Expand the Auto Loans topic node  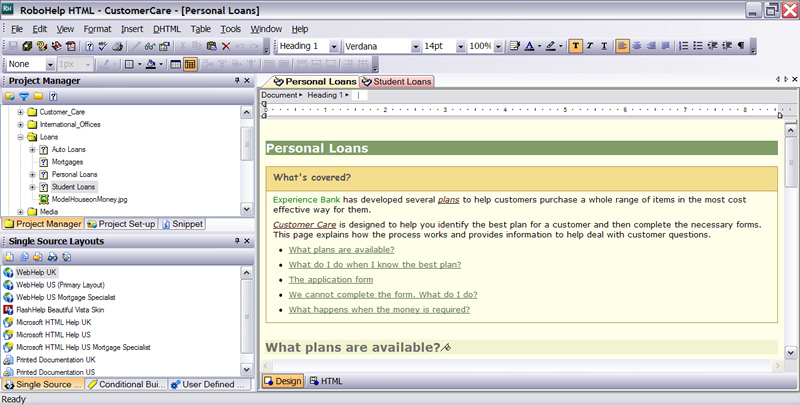tap(32, 149)
